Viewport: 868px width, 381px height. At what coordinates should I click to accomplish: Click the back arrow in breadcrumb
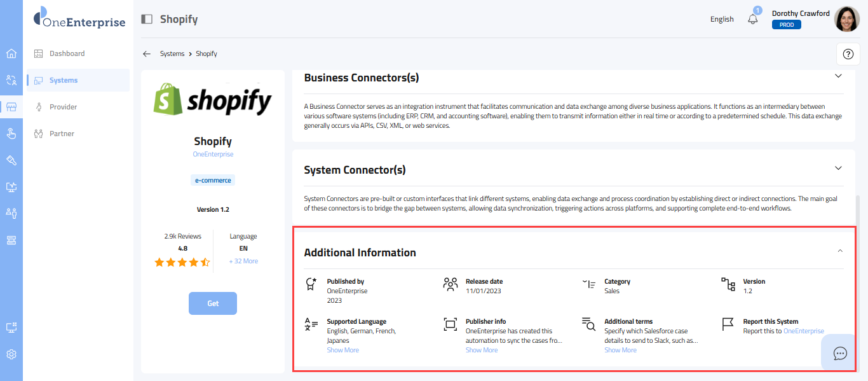[x=147, y=54]
